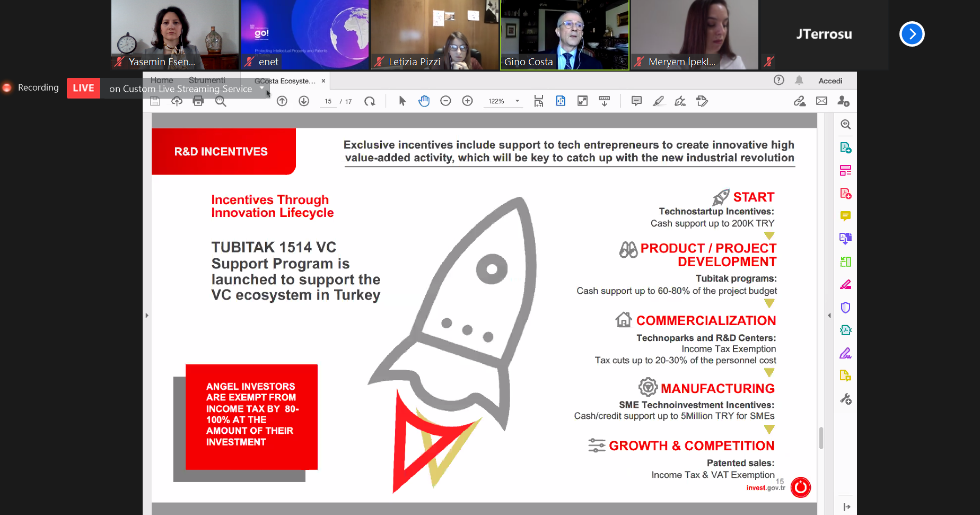Click the zoom out minus icon
The height and width of the screenshot is (515, 980).
445,101
